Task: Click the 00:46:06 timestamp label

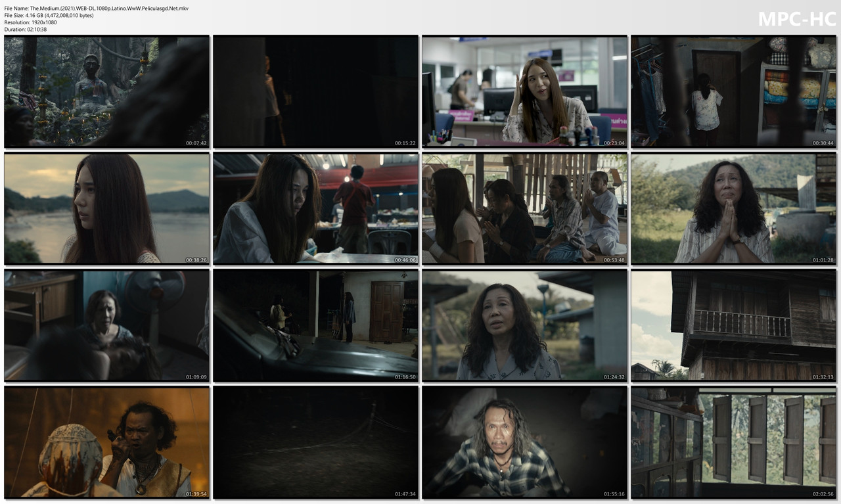Action: click(405, 260)
